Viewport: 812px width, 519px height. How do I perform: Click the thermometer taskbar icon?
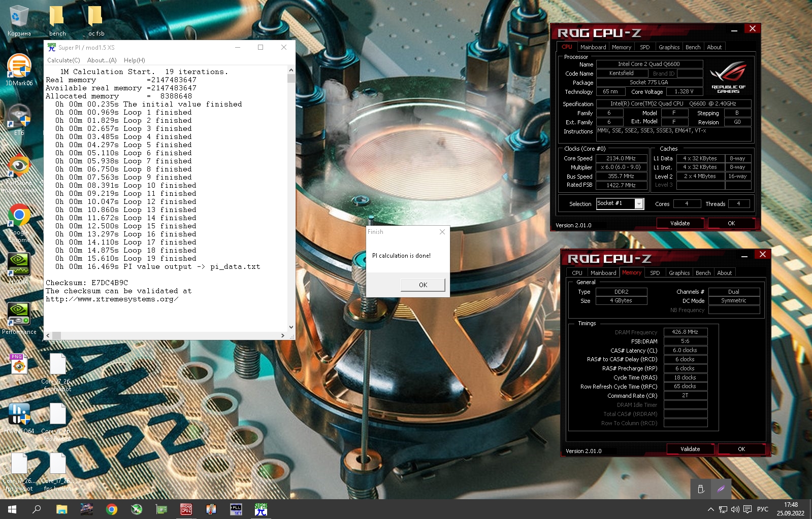point(211,509)
